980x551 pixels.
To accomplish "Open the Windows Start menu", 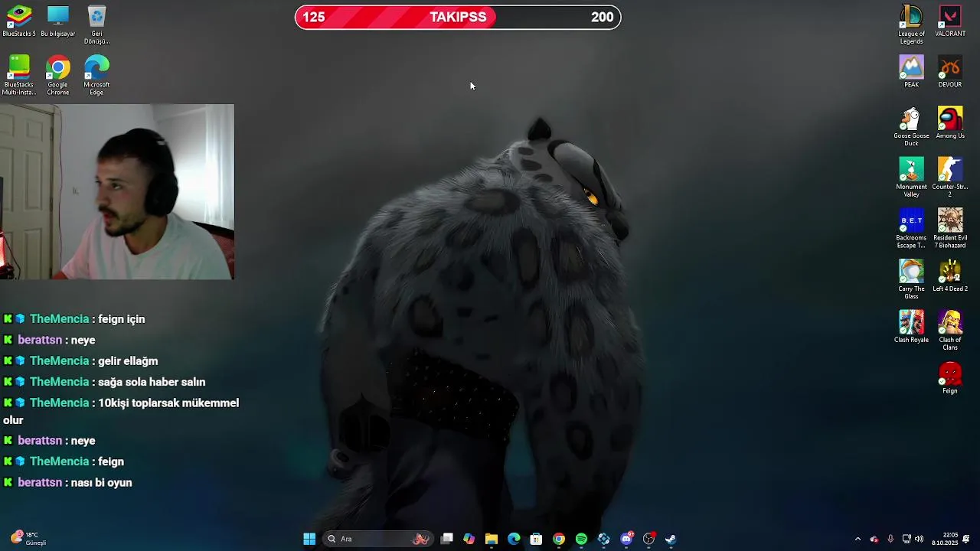I will pyautogui.click(x=309, y=539).
